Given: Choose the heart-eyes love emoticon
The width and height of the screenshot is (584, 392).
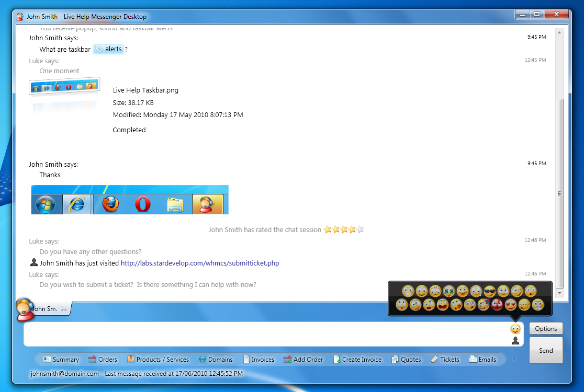Looking at the screenshot, I should (510, 305).
